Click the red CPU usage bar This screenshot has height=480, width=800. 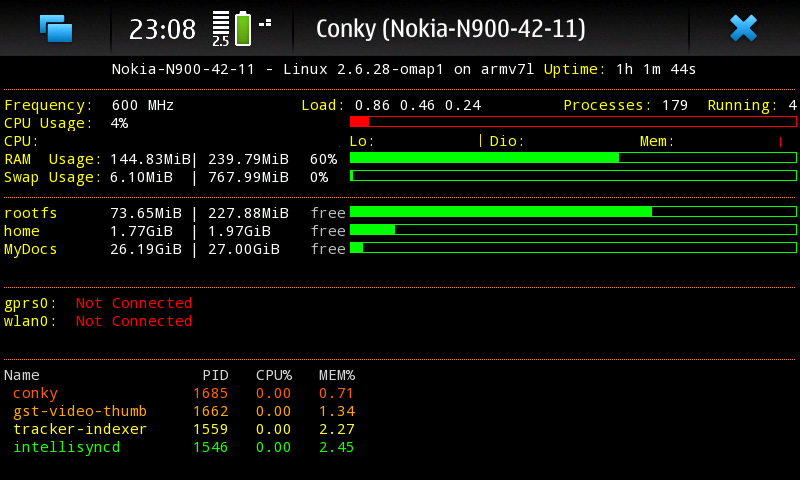click(x=573, y=121)
